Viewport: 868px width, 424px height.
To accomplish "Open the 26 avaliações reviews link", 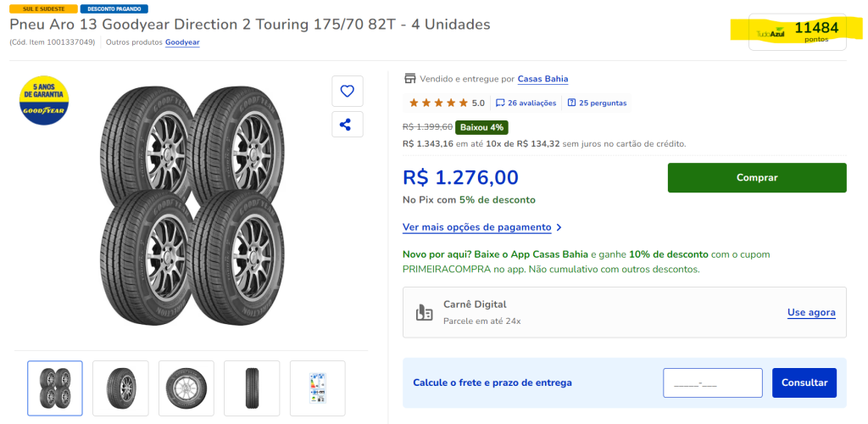I will (x=526, y=103).
